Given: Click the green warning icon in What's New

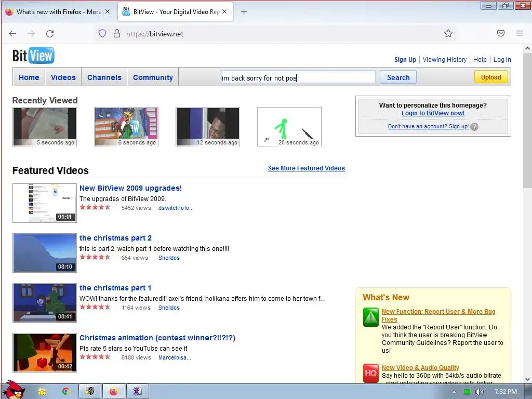Looking at the screenshot, I should [370, 317].
